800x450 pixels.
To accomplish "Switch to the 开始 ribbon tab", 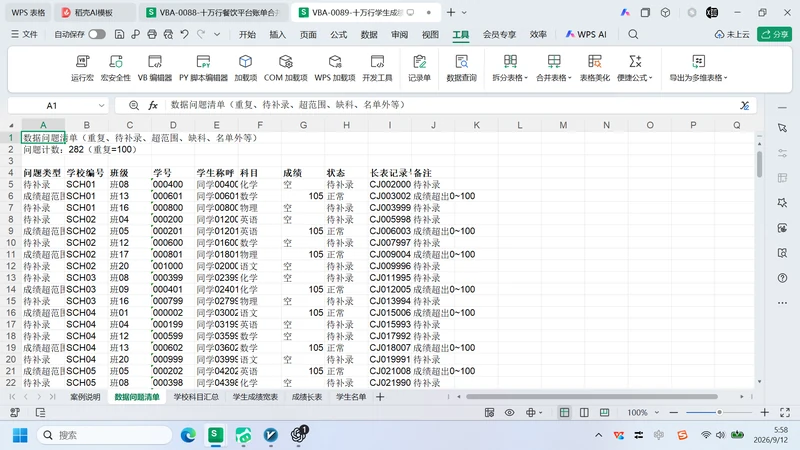I will 247,34.
